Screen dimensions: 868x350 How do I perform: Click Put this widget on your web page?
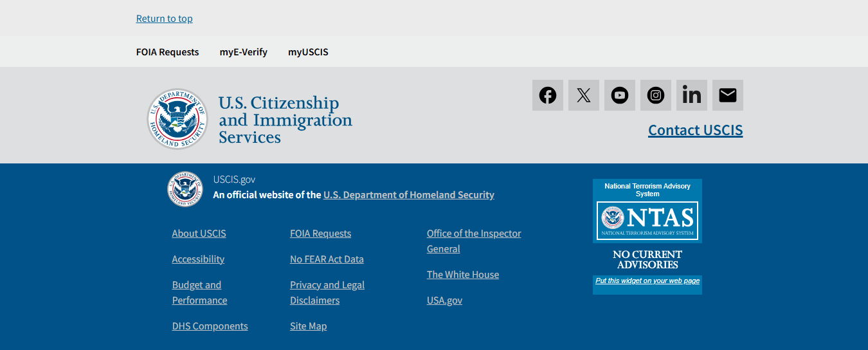pyautogui.click(x=647, y=281)
